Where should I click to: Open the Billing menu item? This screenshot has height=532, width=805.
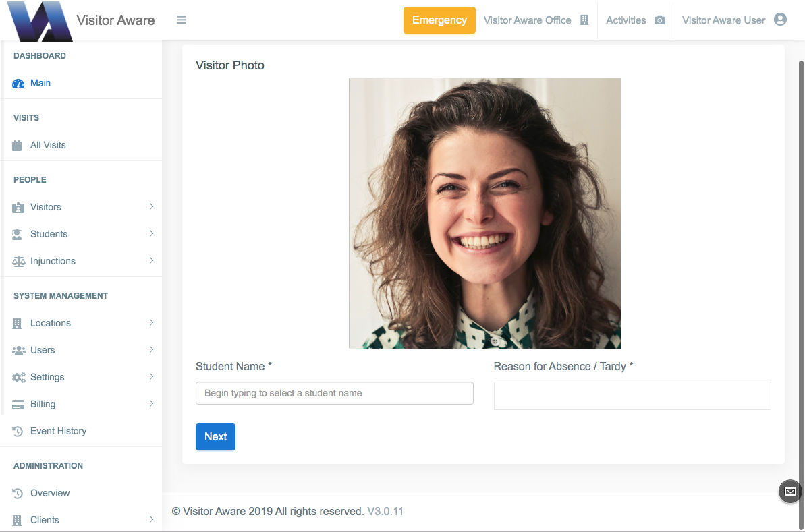coord(82,405)
